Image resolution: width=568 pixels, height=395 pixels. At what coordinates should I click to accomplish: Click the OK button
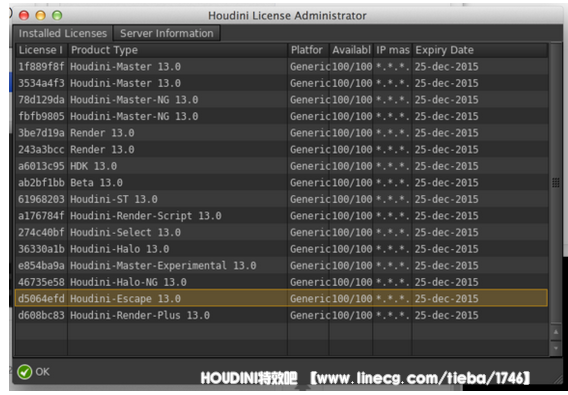point(34,371)
